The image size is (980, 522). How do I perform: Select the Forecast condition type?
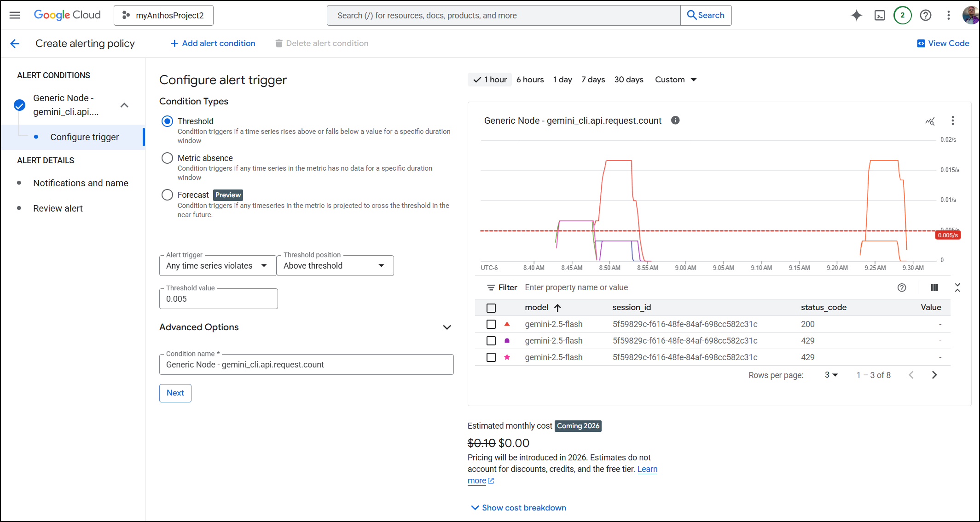pos(167,195)
